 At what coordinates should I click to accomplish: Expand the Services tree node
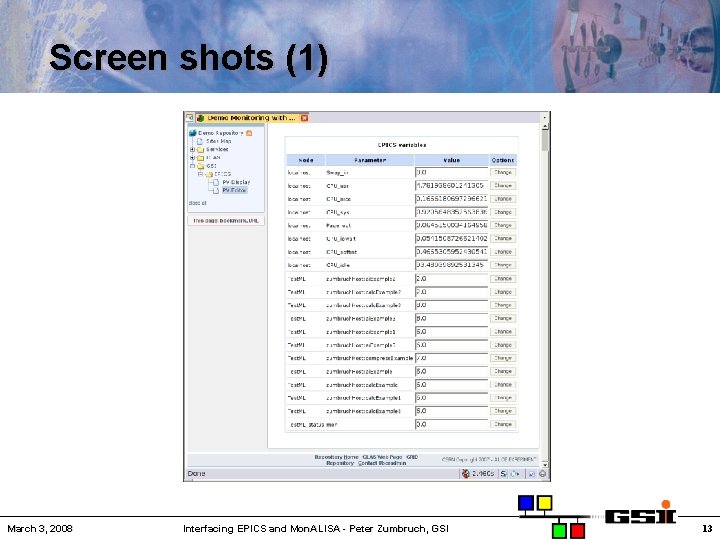click(x=192, y=150)
